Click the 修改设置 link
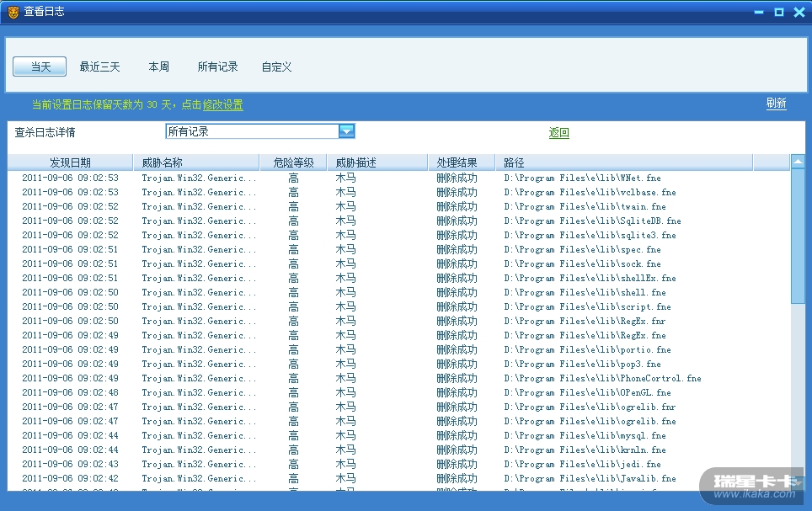This screenshot has height=511, width=812. (222, 104)
